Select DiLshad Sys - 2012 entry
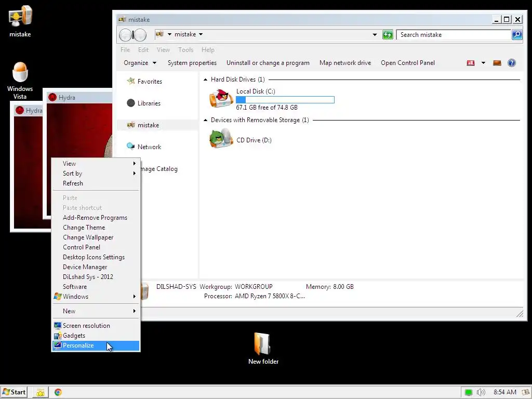532x399 pixels. click(x=96, y=277)
